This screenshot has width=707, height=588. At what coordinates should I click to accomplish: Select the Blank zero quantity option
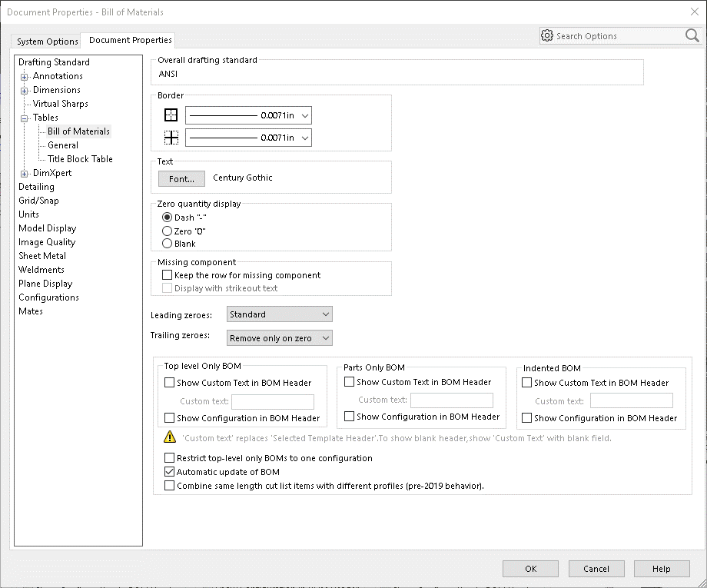pyautogui.click(x=167, y=244)
